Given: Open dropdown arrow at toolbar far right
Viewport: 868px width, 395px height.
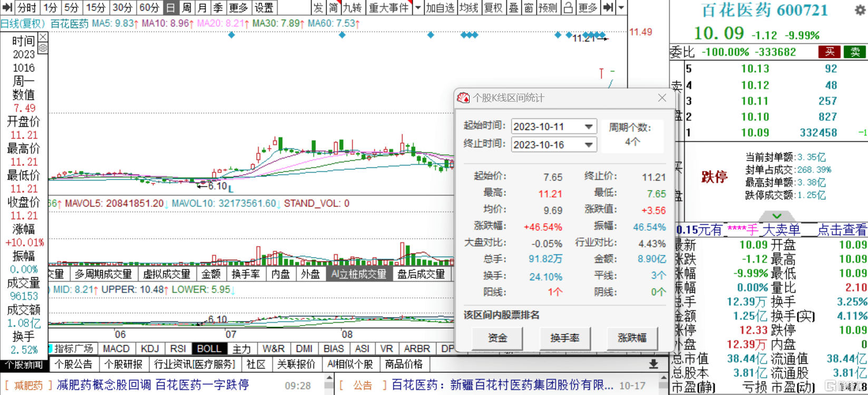Looking at the screenshot, I should [x=621, y=7].
